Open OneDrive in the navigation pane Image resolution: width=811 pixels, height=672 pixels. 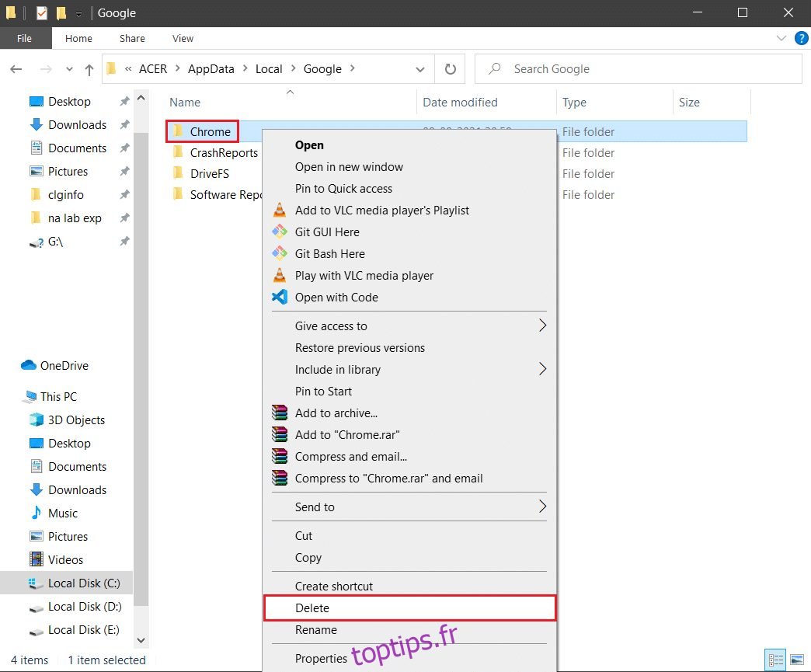pos(64,366)
